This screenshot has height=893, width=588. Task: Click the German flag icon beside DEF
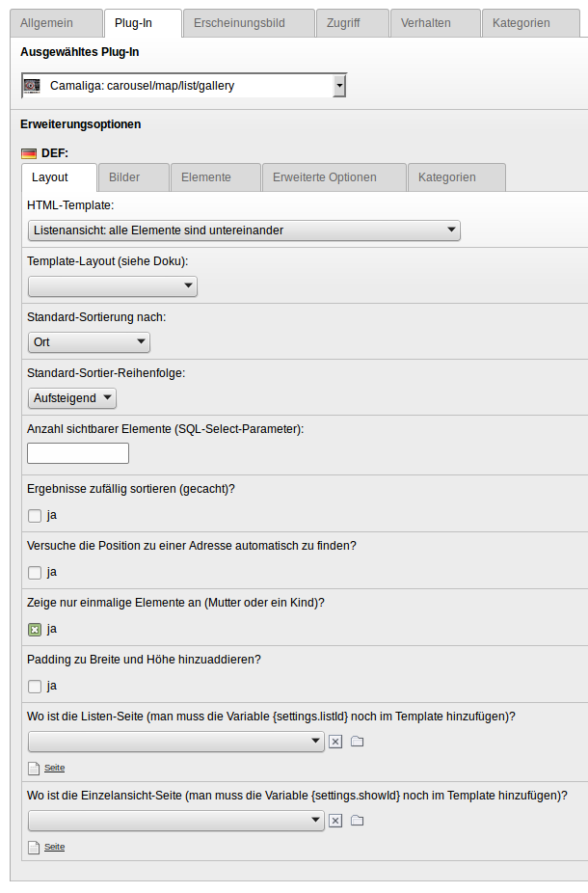coord(29,153)
